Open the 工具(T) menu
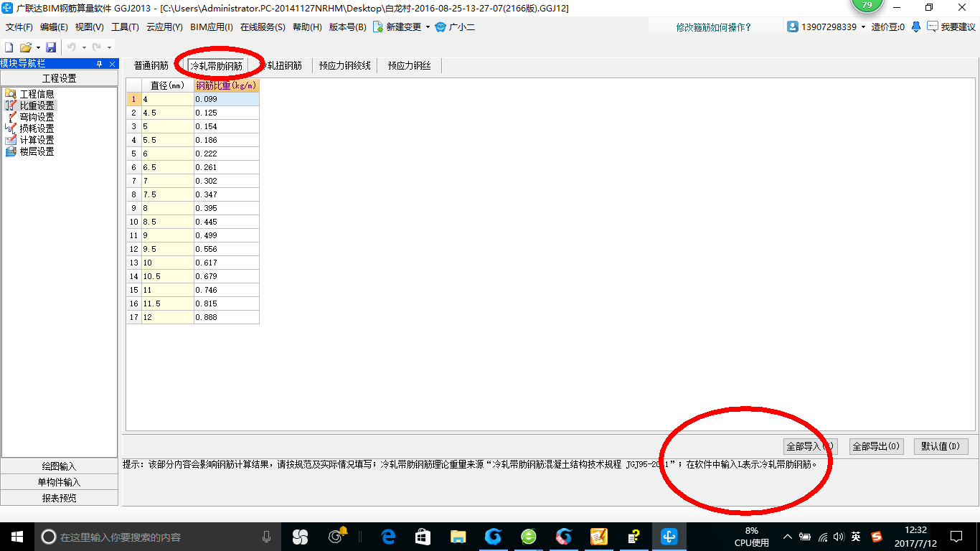Image resolution: width=980 pixels, height=551 pixels. tap(125, 27)
